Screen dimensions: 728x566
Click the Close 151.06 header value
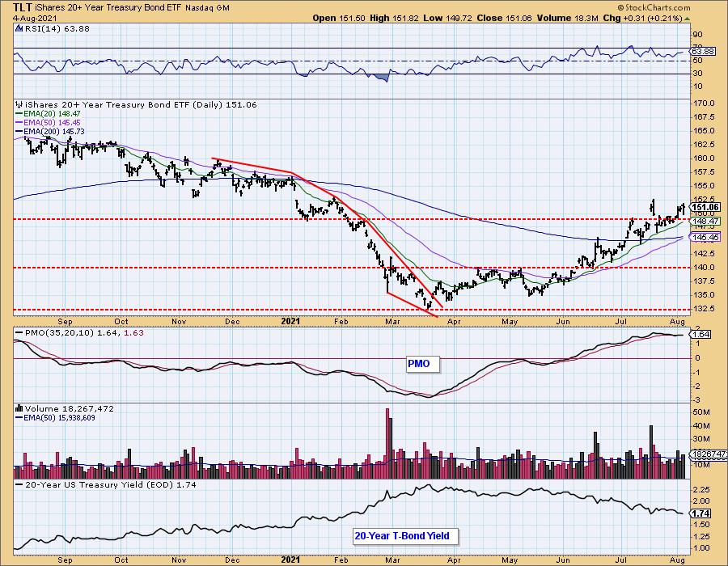coord(505,18)
